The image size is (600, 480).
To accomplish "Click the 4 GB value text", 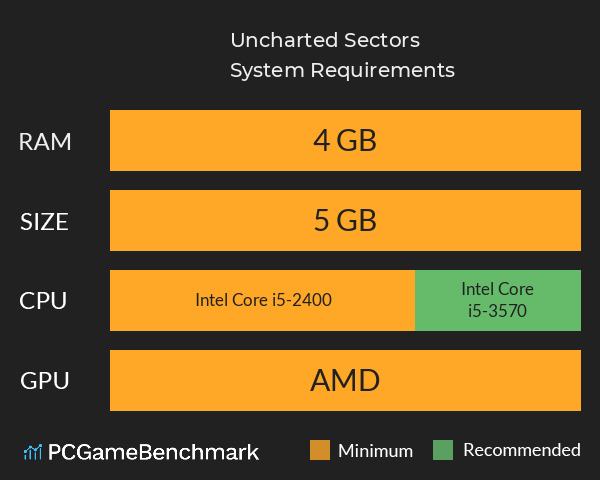I will point(345,141).
